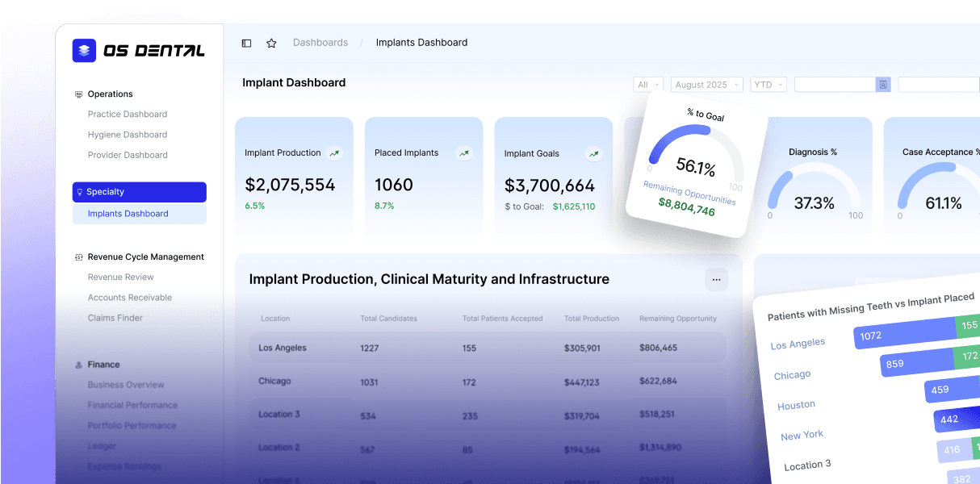980x484 pixels.
Task: Sort by Total Patients Accepted column header
Action: coord(502,319)
